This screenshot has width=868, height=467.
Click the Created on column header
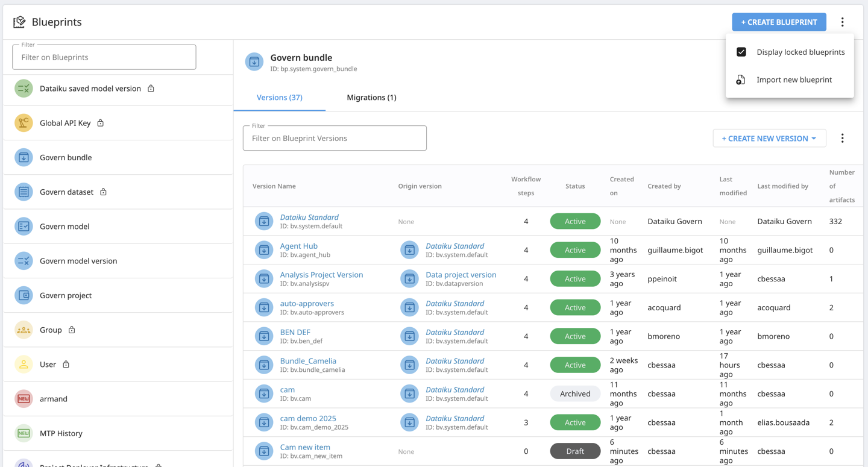pyautogui.click(x=621, y=186)
